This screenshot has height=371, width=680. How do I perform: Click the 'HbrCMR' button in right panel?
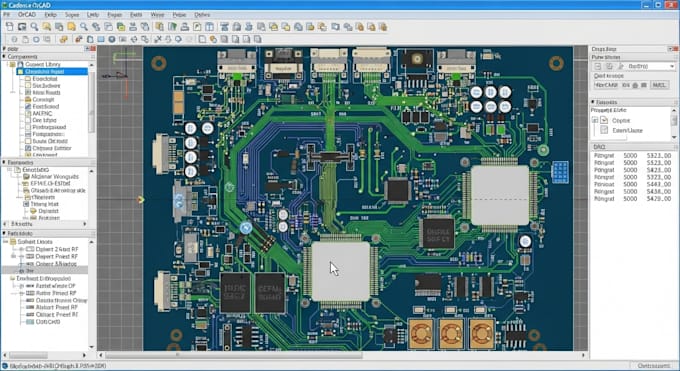pyautogui.click(x=606, y=85)
